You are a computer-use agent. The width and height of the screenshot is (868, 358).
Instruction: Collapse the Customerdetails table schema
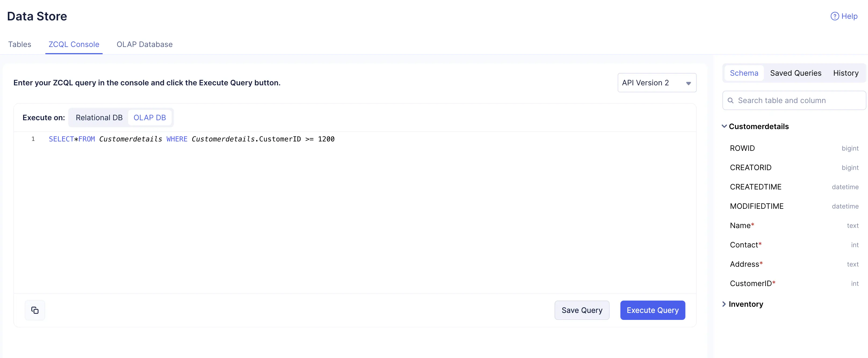724,126
